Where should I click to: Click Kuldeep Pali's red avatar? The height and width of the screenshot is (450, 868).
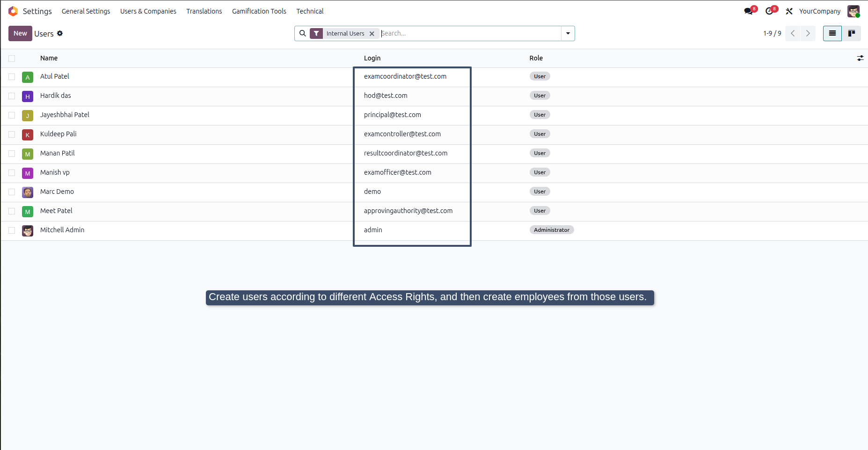tap(28, 135)
